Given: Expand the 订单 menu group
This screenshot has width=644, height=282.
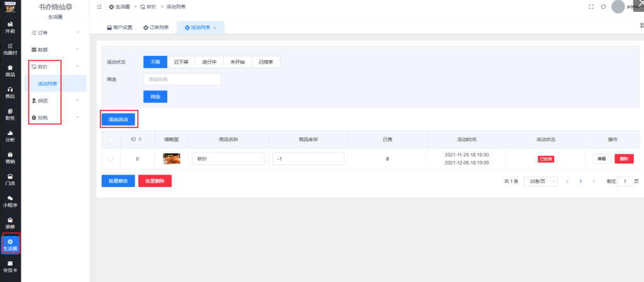Looking at the screenshot, I should [x=55, y=32].
